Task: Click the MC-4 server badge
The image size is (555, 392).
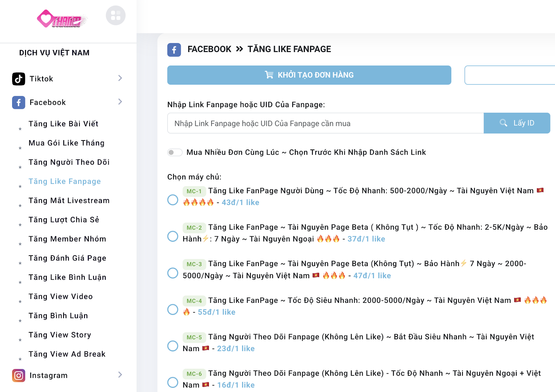Action: point(194,301)
